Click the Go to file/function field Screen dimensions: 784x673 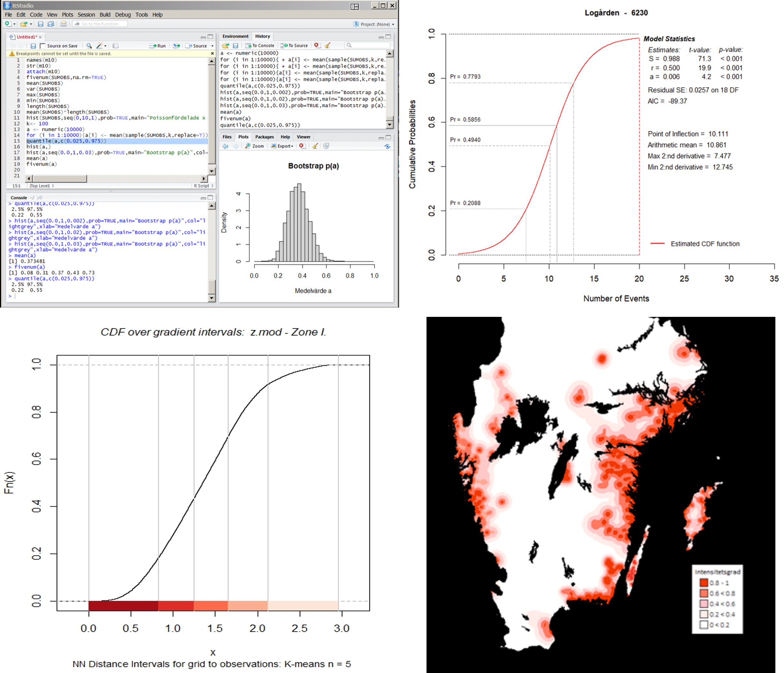(x=100, y=24)
